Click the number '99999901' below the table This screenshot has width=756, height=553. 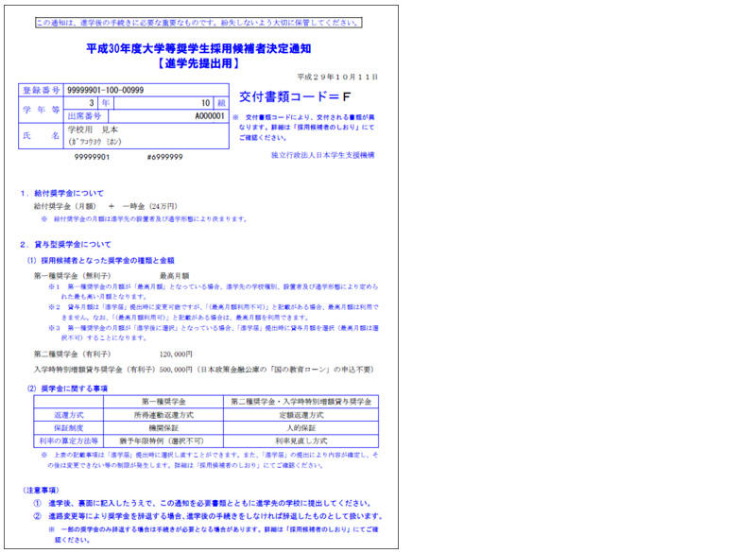tap(92, 157)
